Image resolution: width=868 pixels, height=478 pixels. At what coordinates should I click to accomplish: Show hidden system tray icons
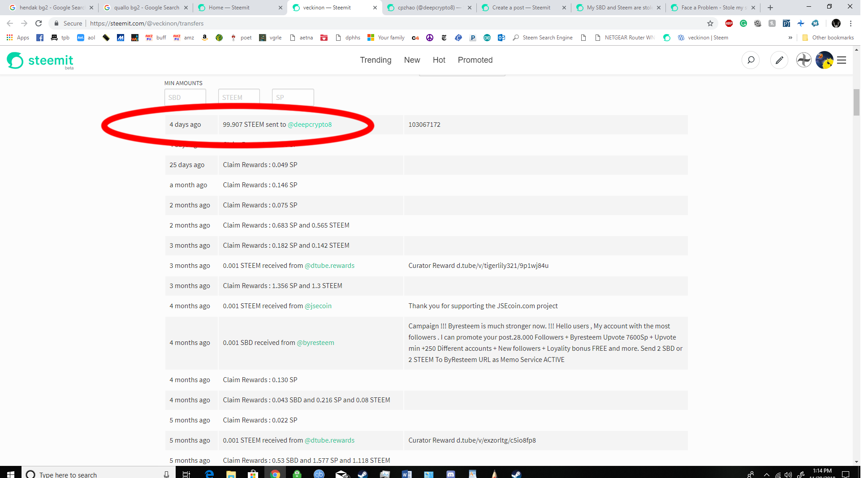click(767, 474)
